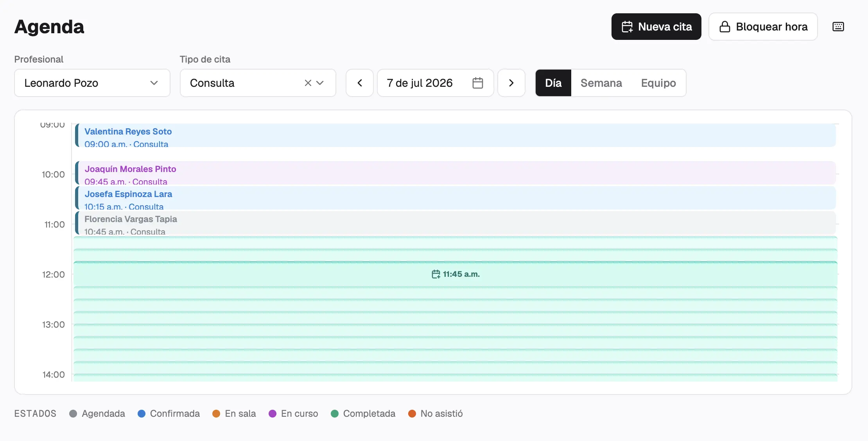Switch to Equipo view
Image resolution: width=868 pixels, height=441 pixels.
[x=658, y=83]
